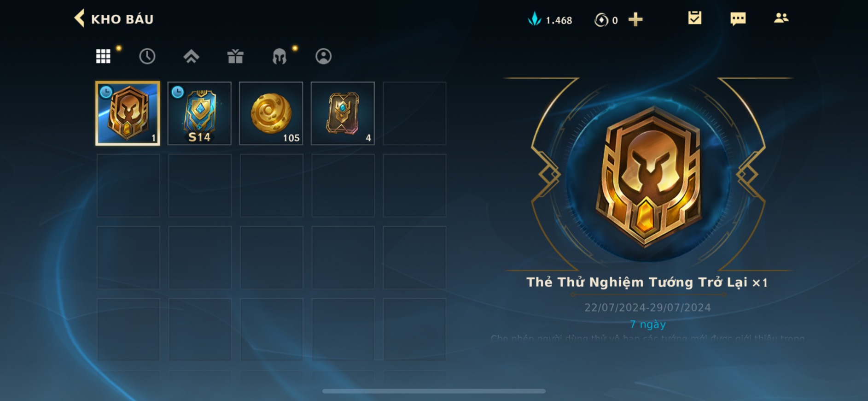Open the friends list icon

click(x=781, y=18)
